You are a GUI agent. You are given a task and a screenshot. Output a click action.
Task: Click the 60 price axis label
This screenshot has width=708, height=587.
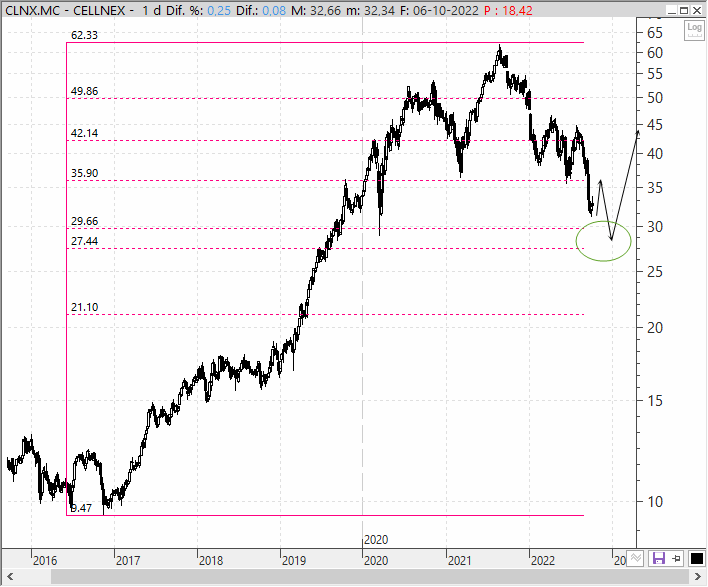[x=655, y=53]
